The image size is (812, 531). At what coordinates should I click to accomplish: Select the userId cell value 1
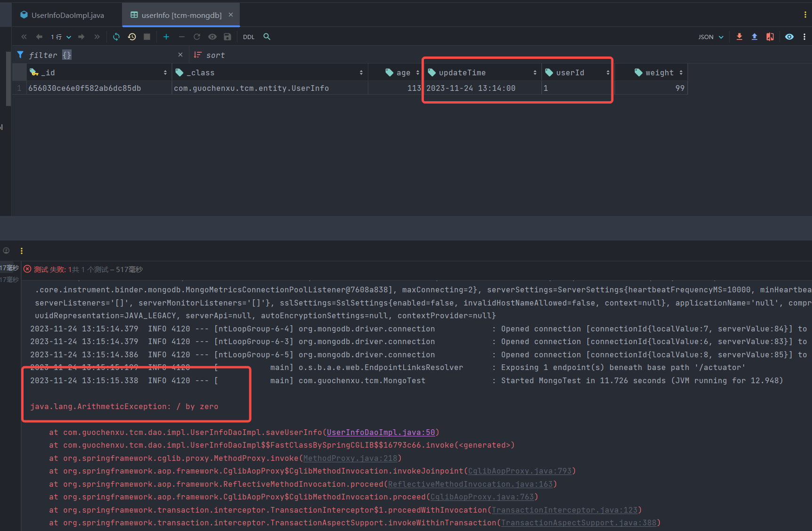pyautogui.click(x=577, y=88)
